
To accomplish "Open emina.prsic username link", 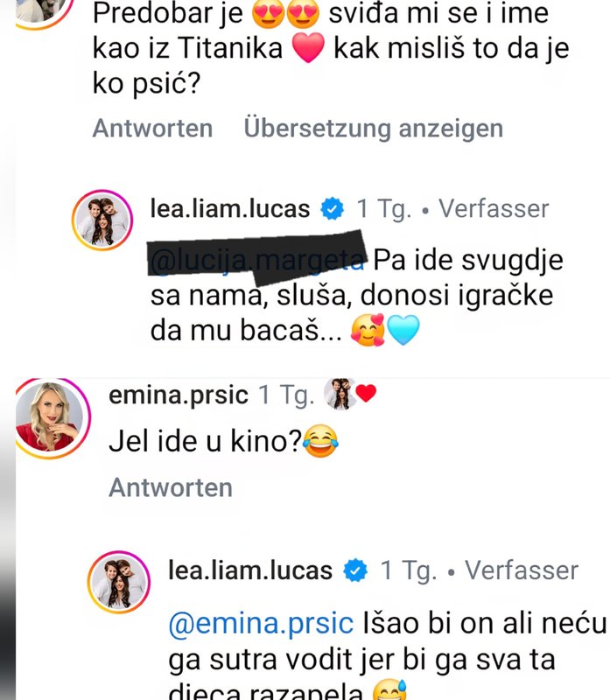I will (179, 395).
